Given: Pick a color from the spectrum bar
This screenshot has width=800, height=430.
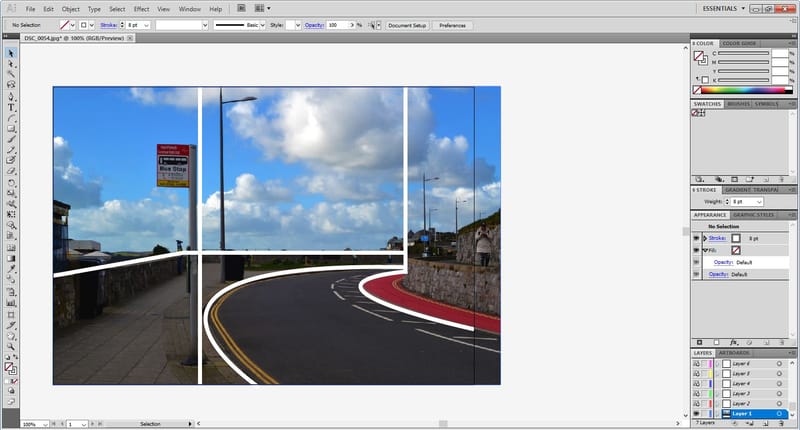Looking at the screenshot, I should point(745,91).
